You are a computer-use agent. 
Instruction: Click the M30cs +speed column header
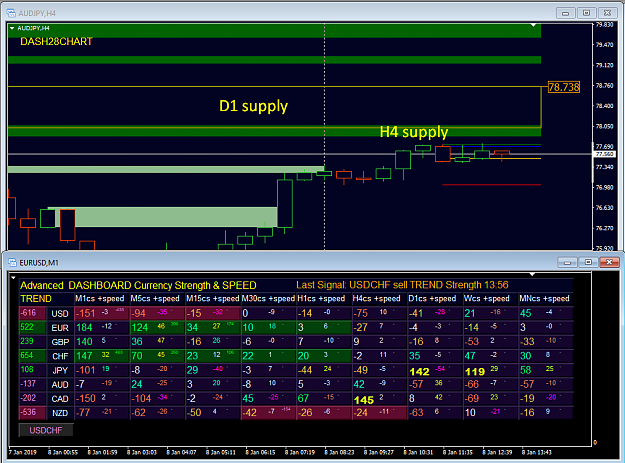click(x=268, y=298)
